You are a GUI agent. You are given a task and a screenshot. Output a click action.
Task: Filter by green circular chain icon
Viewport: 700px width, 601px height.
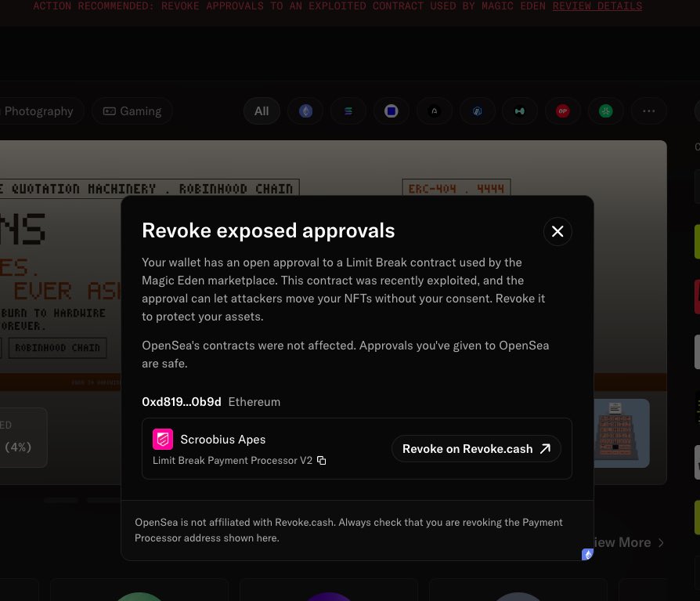click(x=606, y=110)
